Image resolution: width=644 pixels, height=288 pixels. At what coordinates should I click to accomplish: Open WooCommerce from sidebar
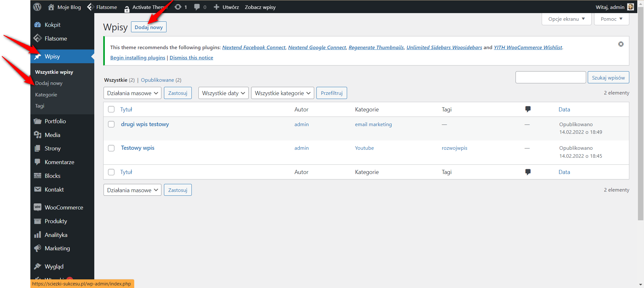pyautogui.click(x=64, y=208)
